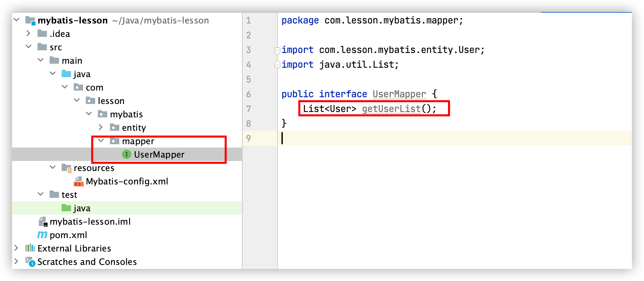Click the main folder icon
Screen dimensions: 644x281
point(54,60)
